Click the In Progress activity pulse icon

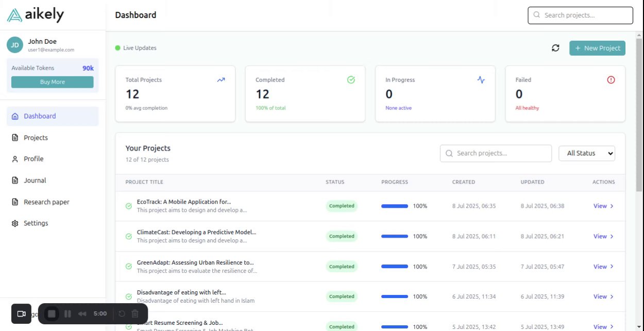[x=481, y=80]
